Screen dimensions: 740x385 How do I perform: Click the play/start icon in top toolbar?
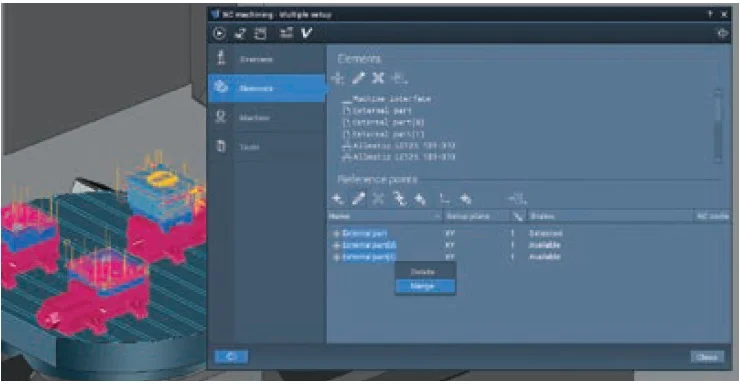(x=219, y=33)
